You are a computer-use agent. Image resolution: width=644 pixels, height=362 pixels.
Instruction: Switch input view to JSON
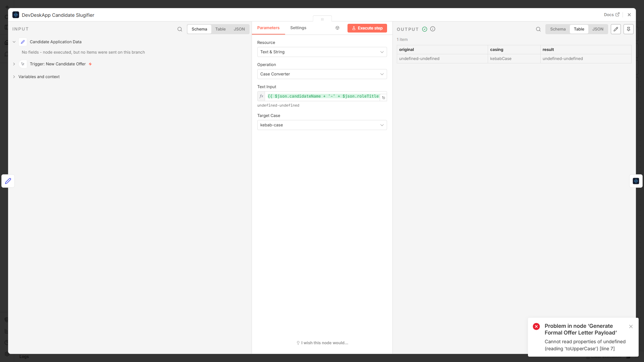pyautogui.click(x=239, y=29)
